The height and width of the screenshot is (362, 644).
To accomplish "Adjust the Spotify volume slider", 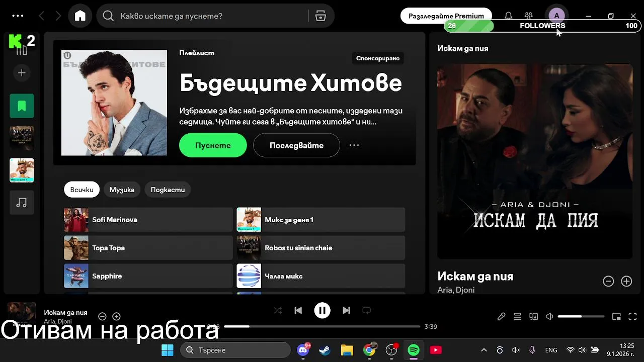I will point(581,316).
